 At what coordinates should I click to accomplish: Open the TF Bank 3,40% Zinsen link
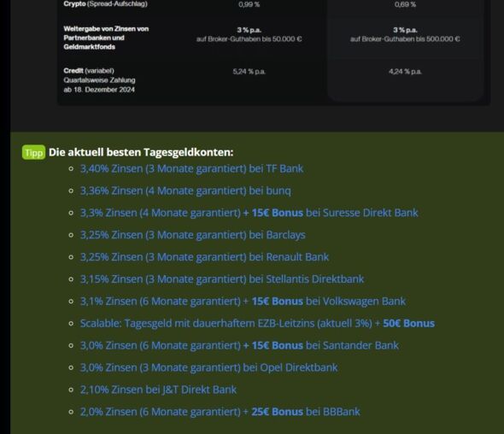tap(191, 169)
